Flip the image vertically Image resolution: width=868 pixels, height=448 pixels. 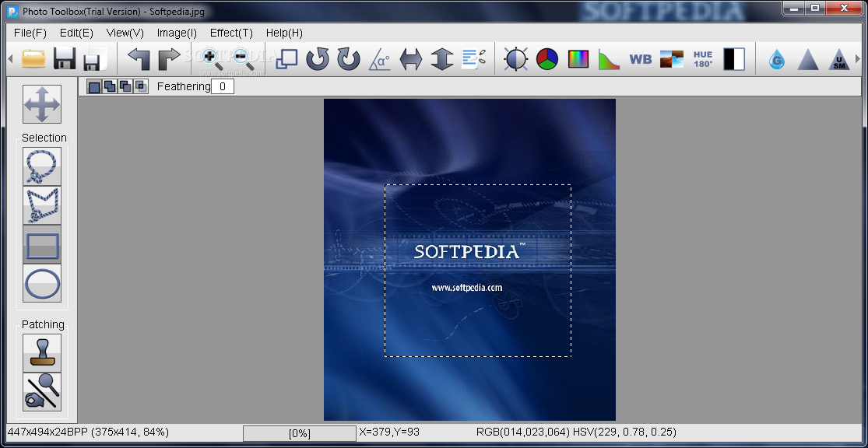click(441, 58)
